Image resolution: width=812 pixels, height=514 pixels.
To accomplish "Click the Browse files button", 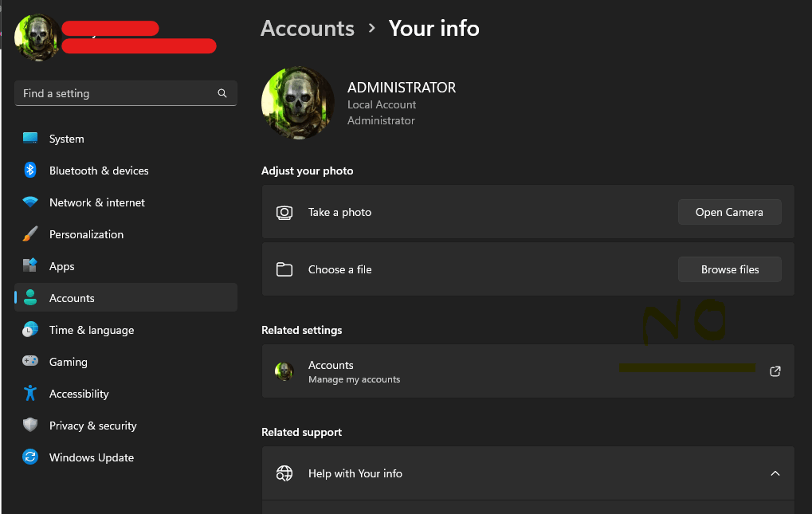I will click(730, 269).
